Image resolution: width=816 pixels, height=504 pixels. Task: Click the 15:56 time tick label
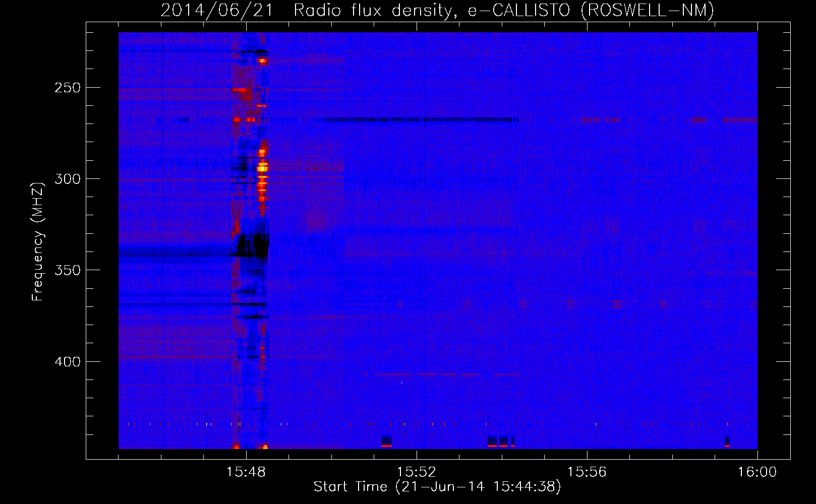(x=587, y=472)
